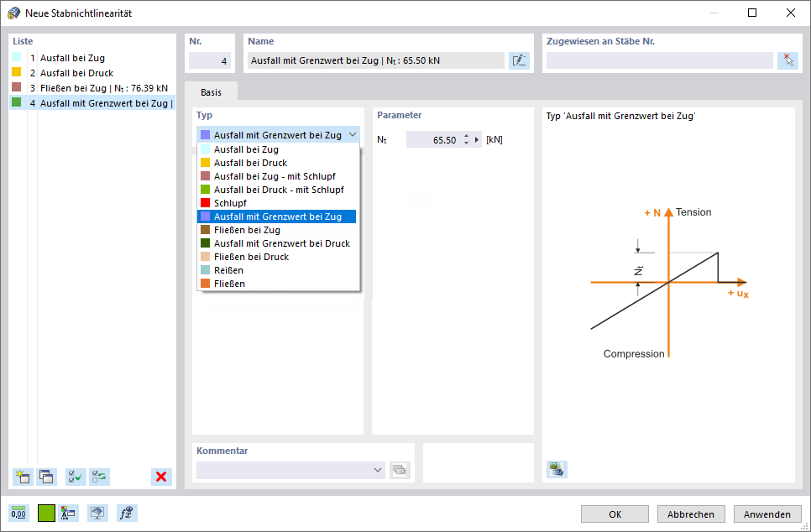The width and height of the screenshot is (811, 532).
Task: Click the green color swatch at bottom
Action: pos(46,513)
